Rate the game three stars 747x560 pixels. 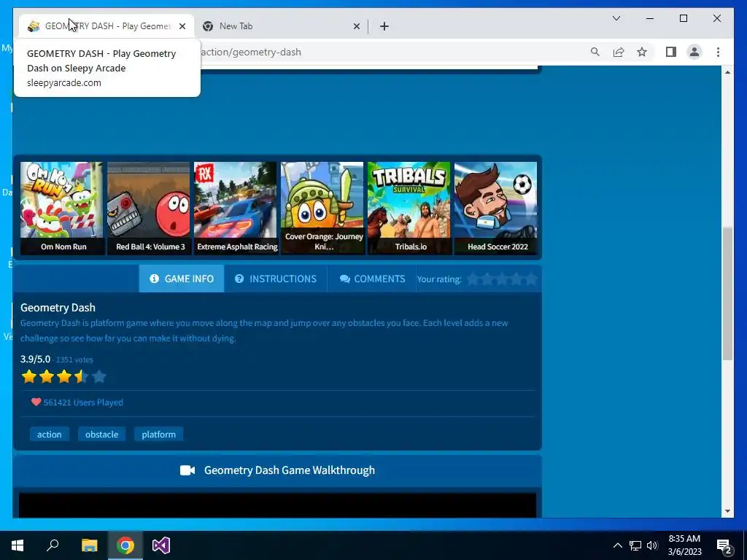coord(502,279)
